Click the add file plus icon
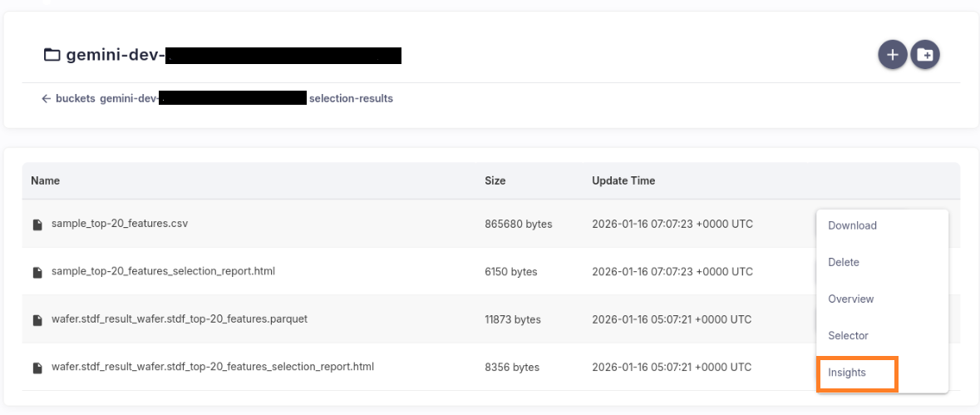The height and width of the screenshot is (415, 980). tap(892, 55)
